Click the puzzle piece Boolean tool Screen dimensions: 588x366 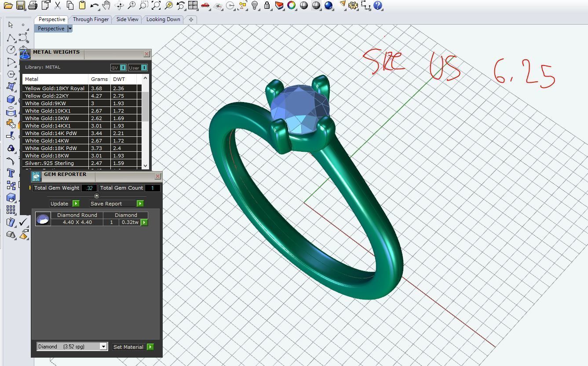11,124
